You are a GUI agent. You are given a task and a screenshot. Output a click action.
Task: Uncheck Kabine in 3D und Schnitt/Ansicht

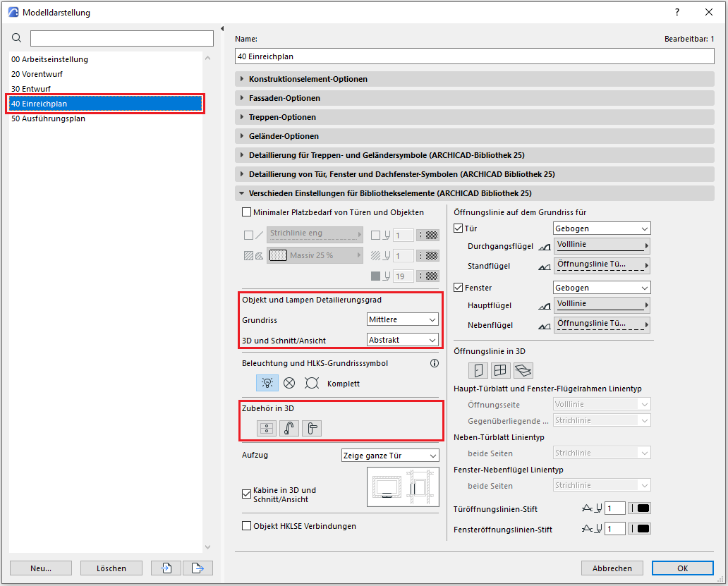247,494
